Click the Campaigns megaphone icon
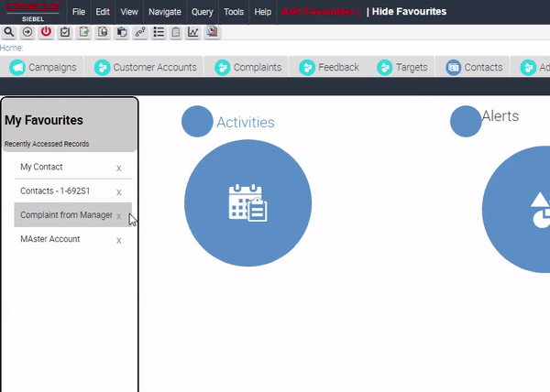Screen dimensions: 550x392 coord(17,67)
